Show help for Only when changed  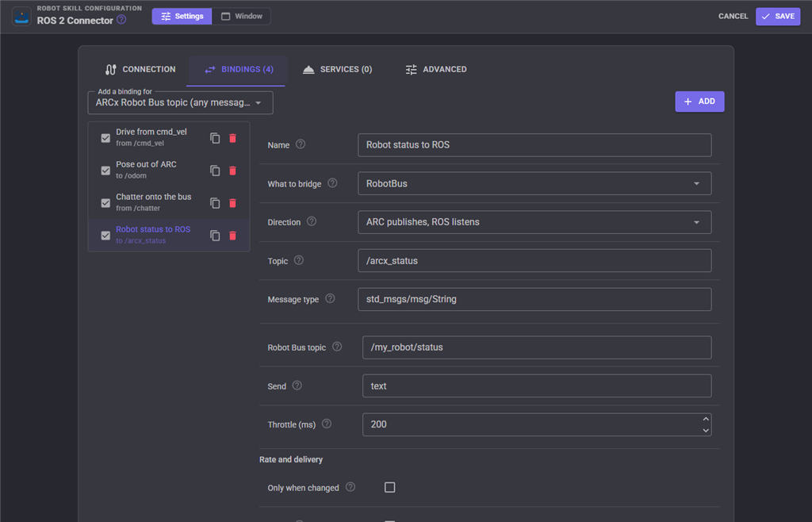[x=350, y=487]
